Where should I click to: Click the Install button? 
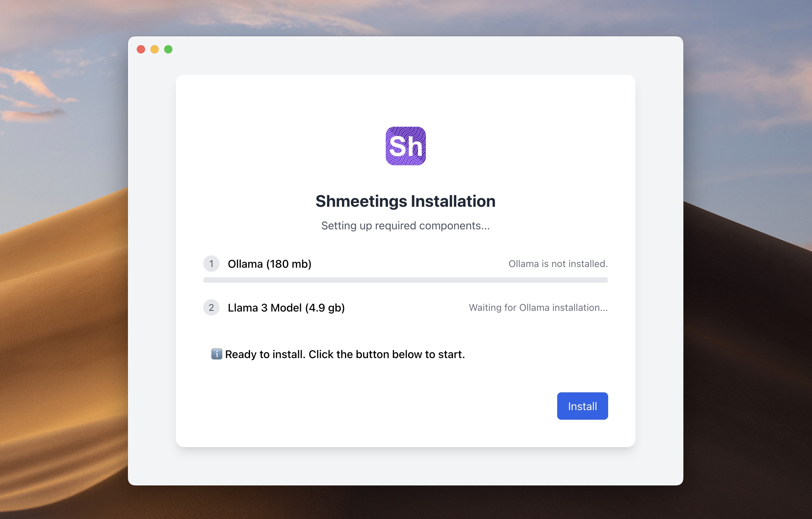[x=582, y=406]
